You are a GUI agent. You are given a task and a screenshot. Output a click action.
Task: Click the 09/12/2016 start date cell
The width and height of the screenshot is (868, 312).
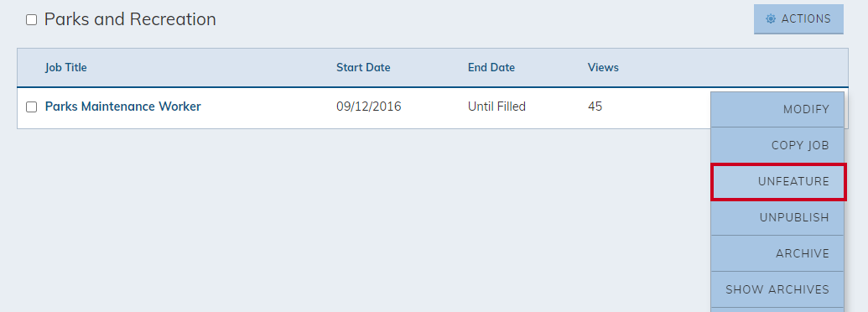click(369, 107)
